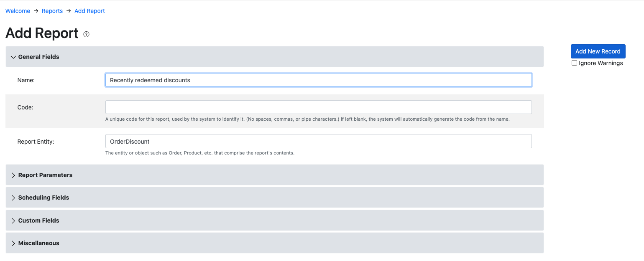Click the Add Report page heading

tap(42, 33)
